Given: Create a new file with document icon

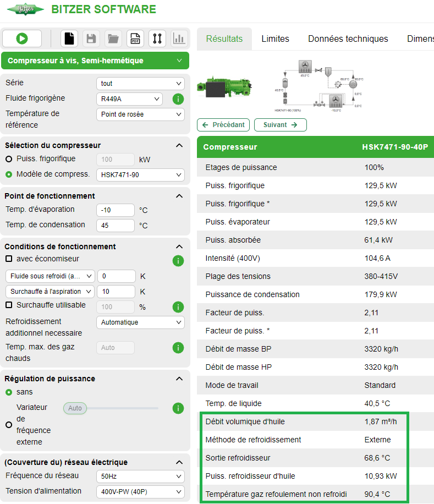Looking at the screenshot, I should click(69, 39).
